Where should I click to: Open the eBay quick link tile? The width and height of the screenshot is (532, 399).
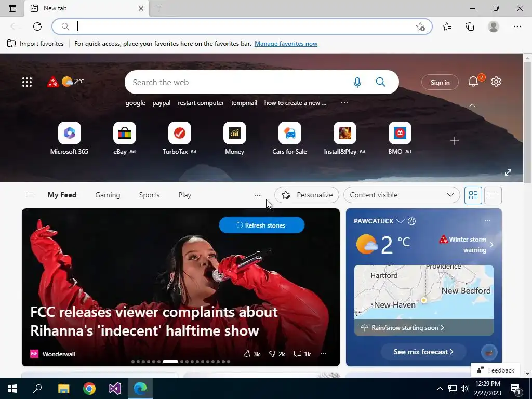coord(125,138)
